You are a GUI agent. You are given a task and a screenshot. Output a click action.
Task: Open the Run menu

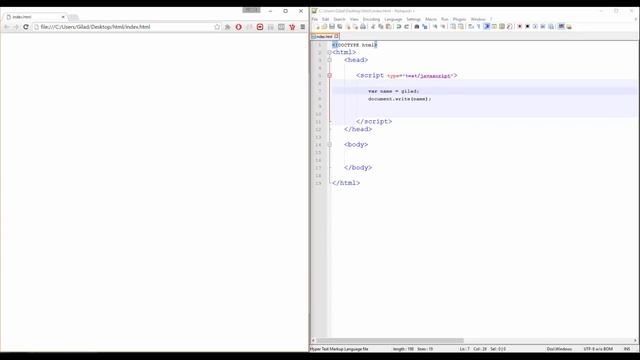444,19
